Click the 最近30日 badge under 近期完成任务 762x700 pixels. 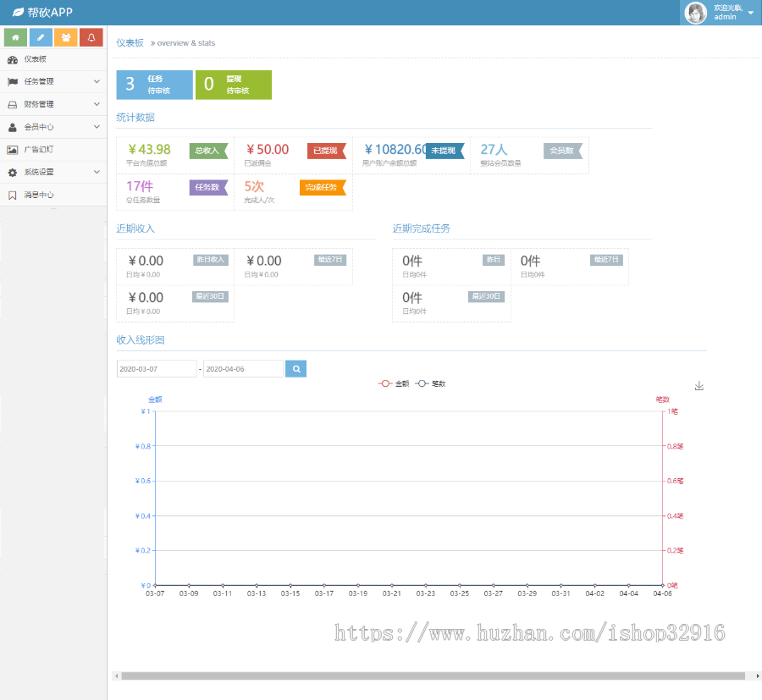[x=487, y=297]
